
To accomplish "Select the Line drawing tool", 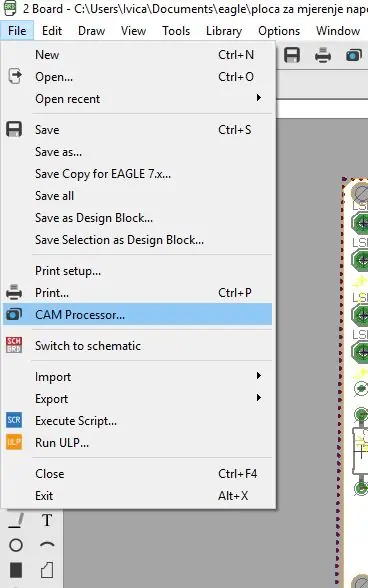I will tap(16, 520).
